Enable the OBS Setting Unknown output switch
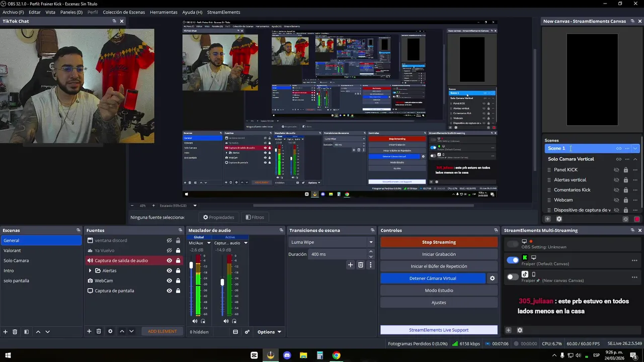The height and width of the screenshot is (362, 644). tap(513, 244)
